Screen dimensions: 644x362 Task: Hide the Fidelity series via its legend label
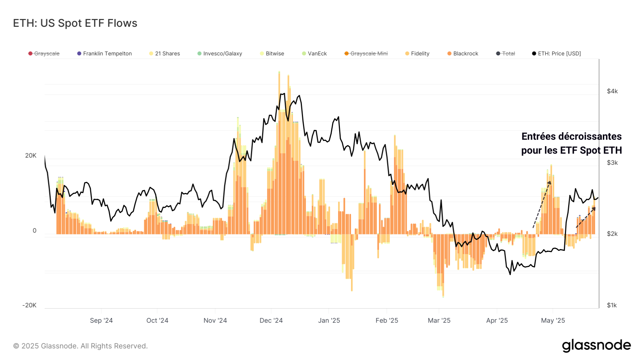[x=420, y=54]
